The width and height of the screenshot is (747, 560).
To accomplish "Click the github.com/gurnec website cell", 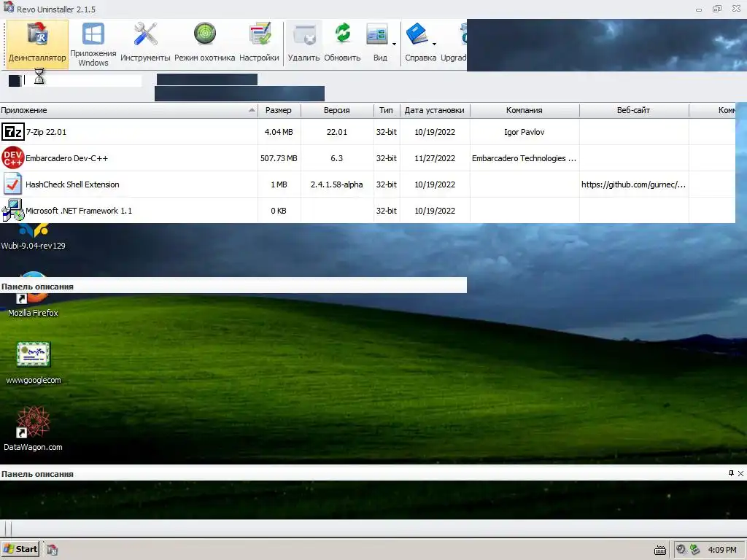I will click(x=634, y=184).
